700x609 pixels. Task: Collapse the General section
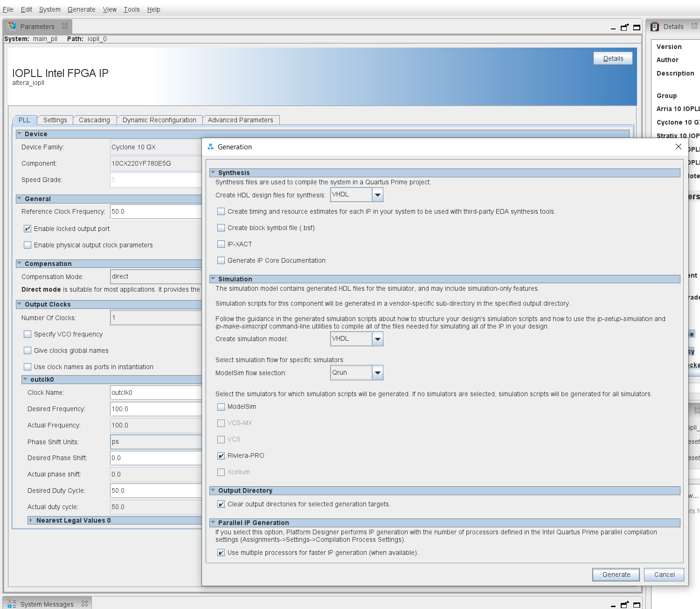coord(20,199)
